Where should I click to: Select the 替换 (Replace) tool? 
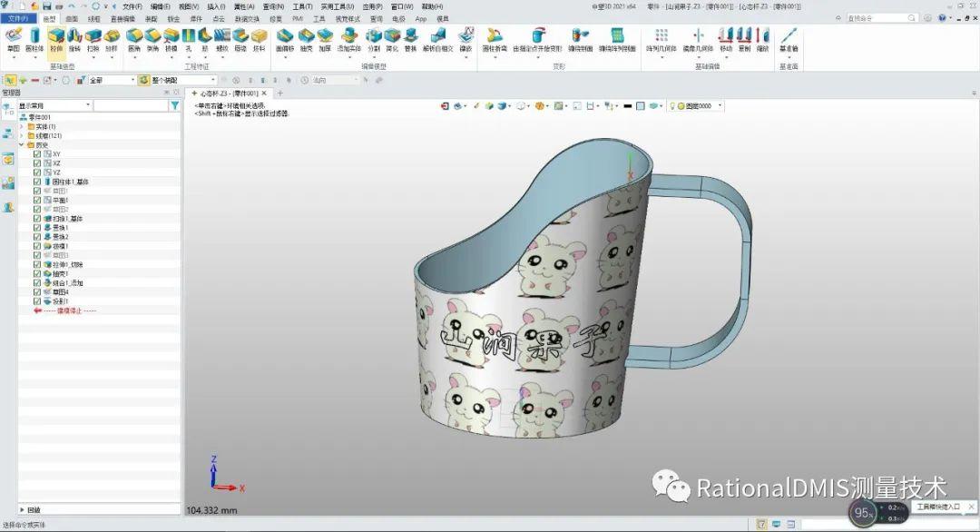[x=411, y=39]
